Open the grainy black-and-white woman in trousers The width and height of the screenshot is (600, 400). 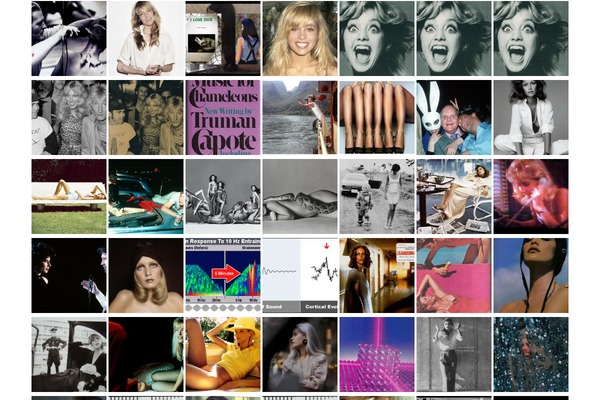tap(454, 354)
